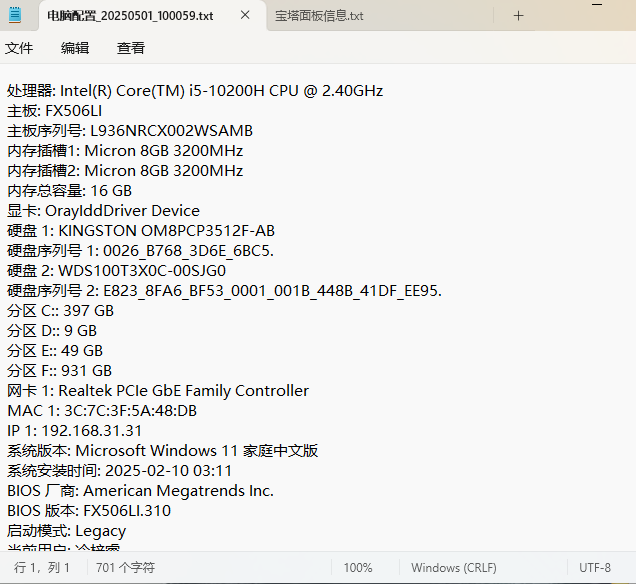Click the 内存插槽2 Micron 8GB line
Screen dimensions: 636x584
tap(125, 171)
